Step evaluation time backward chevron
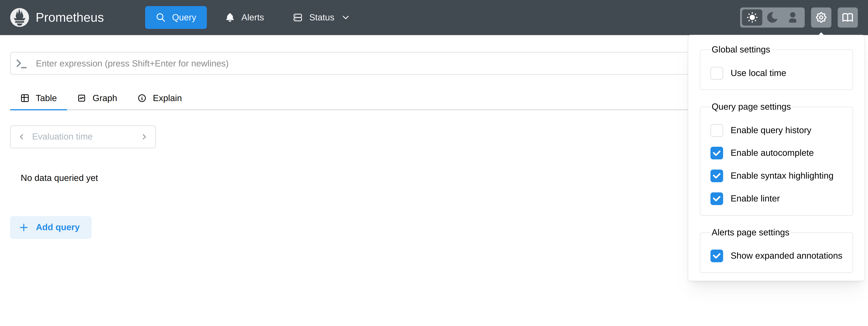The height and width of the screenshot is (326, 868). pyautogui.click(x=21, y=137)
